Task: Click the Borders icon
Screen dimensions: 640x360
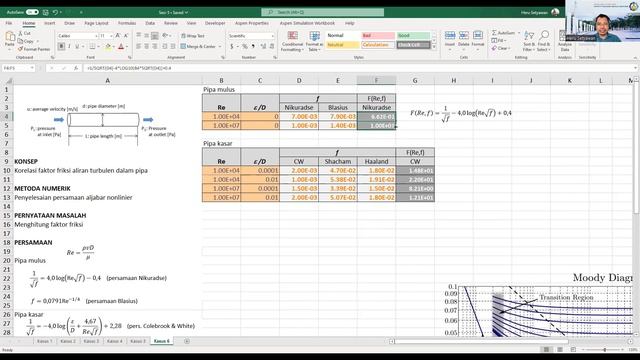Action: coord(93,47)
